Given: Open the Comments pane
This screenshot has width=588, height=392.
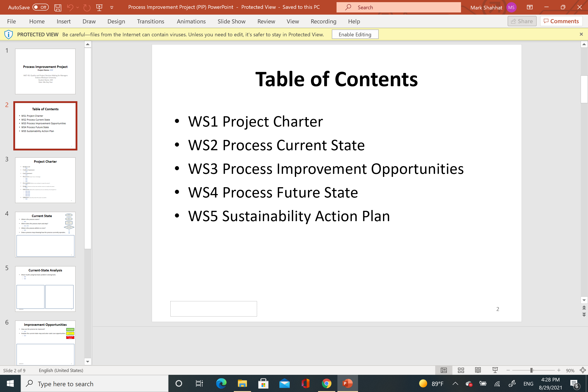Looking at the screenshot, I should tap(561, 21).
